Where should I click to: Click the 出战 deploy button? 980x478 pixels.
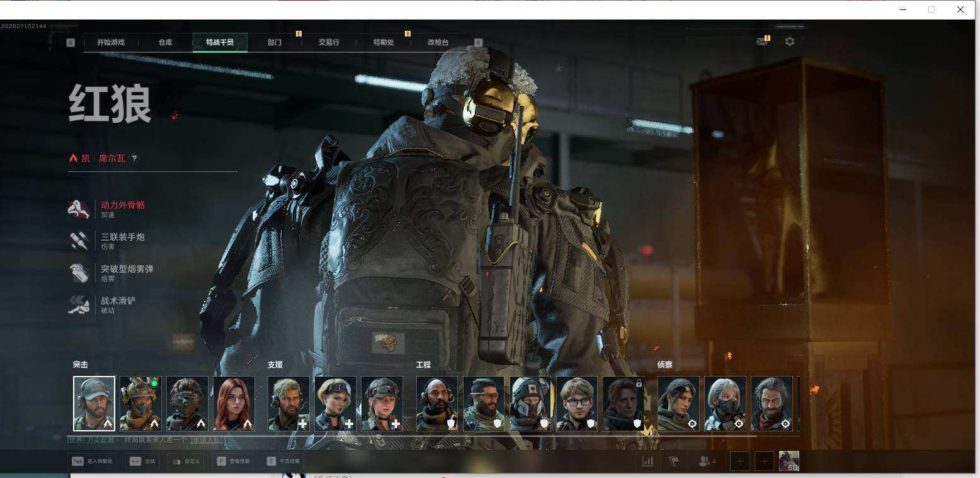tap(142, 461)
